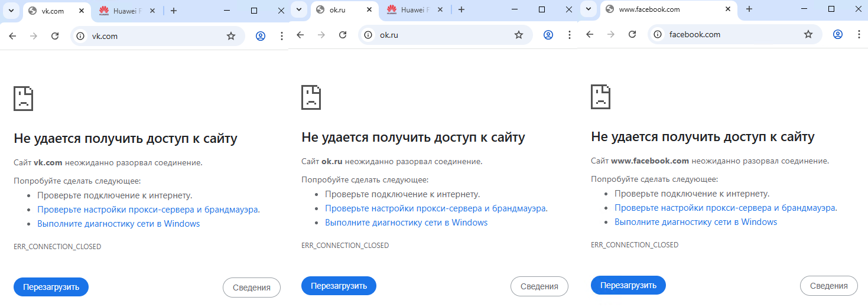This screenshot has height=307, width=868.
Task: View site info icon next to vk.com address
Action: coord(81,36)
